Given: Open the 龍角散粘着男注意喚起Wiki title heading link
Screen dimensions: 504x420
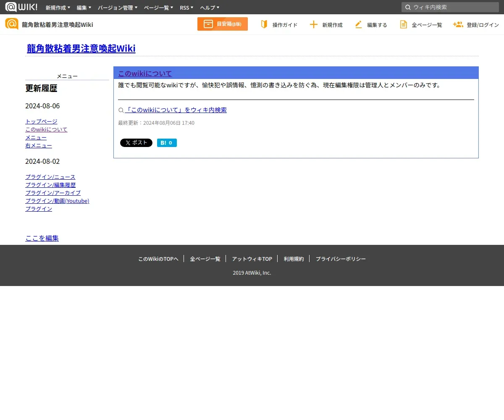Looking at the screenshot, I should click(81, 49).
